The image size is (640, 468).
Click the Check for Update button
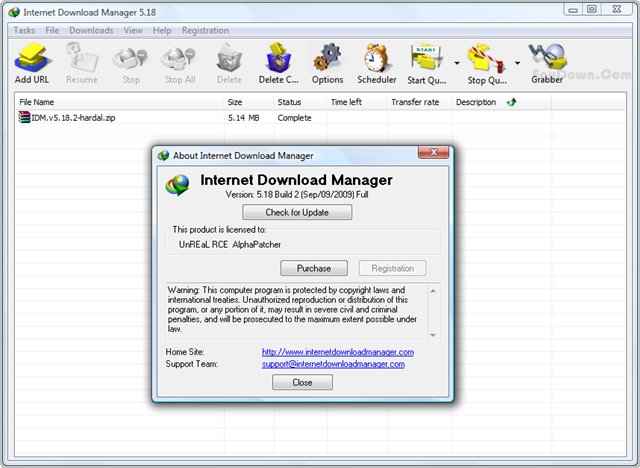pos(297,212)
